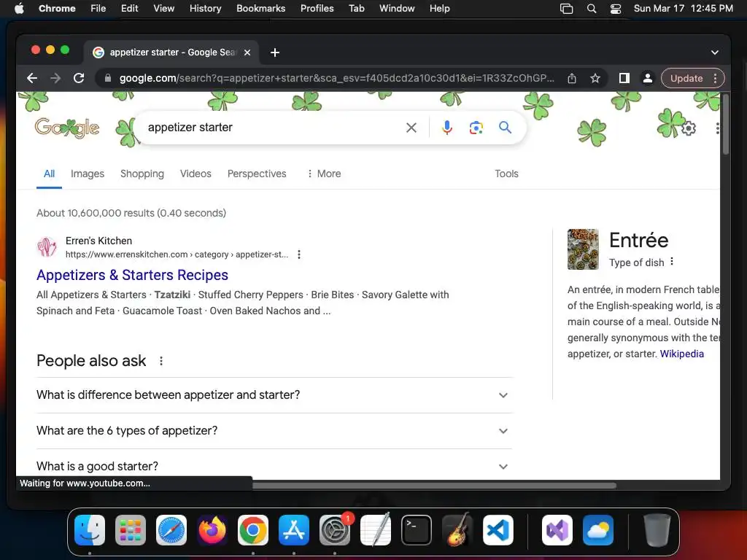
Task: Submit search with magnifying glass icon
Action: [505, 127]
